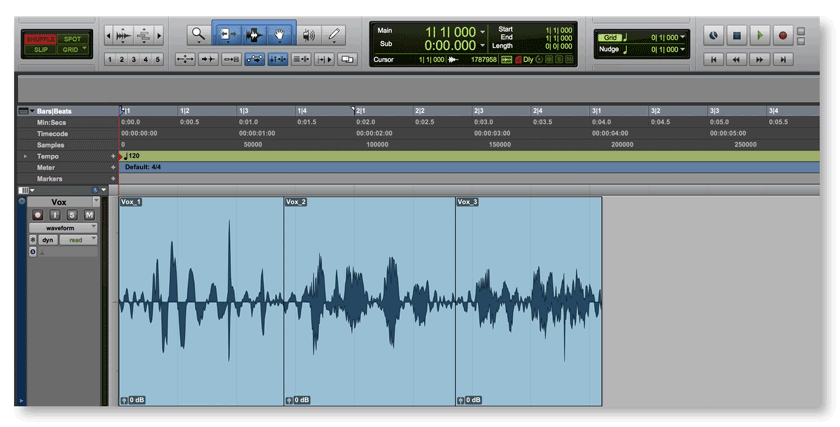Toggle Automation Follows Edit button
The height and width of the screenshot is (427, 840).
tap(254, 59)
